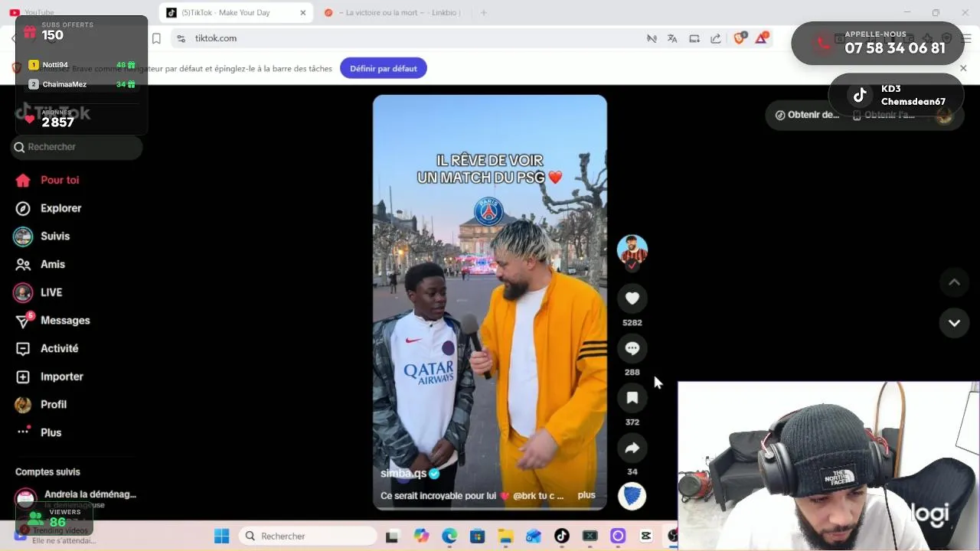This screenshot has height=551, width=980.
Task: Share the video using the arrow icon
Action: click(x=632, y=448)
